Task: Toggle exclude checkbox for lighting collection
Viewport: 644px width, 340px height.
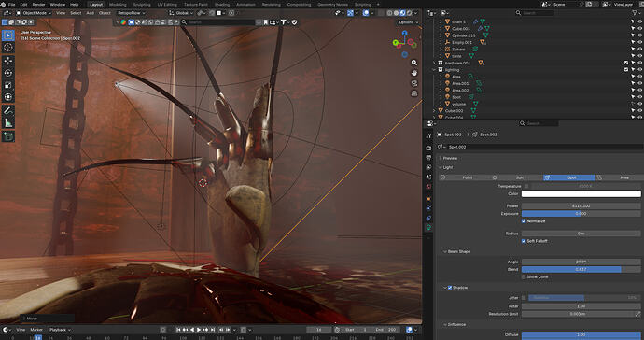Action: (x=626, y=70)
